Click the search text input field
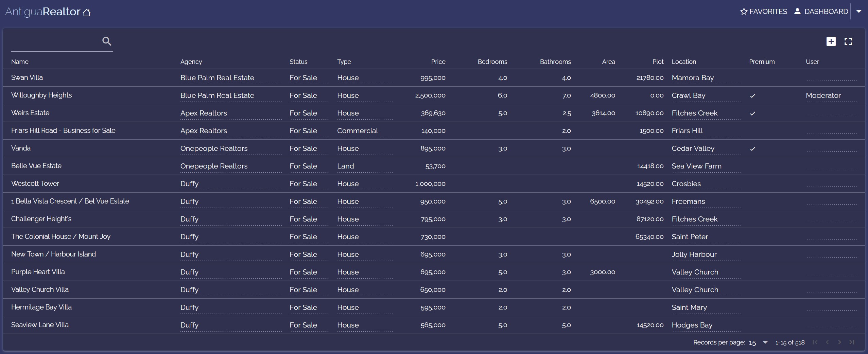 pyautogui.click(x=55, y=42)
